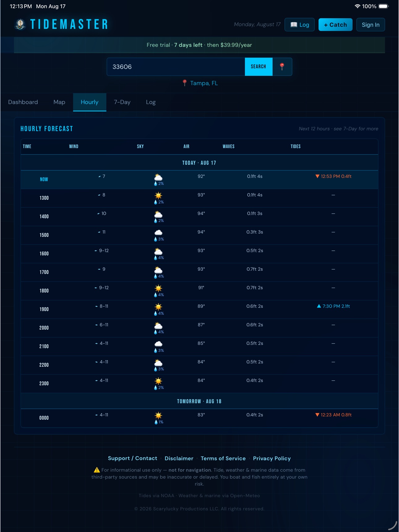The width and height of the screenshot is (399, 532).
Task: Click the free trial 7 days left banner
Action: [x=199, y=45]
